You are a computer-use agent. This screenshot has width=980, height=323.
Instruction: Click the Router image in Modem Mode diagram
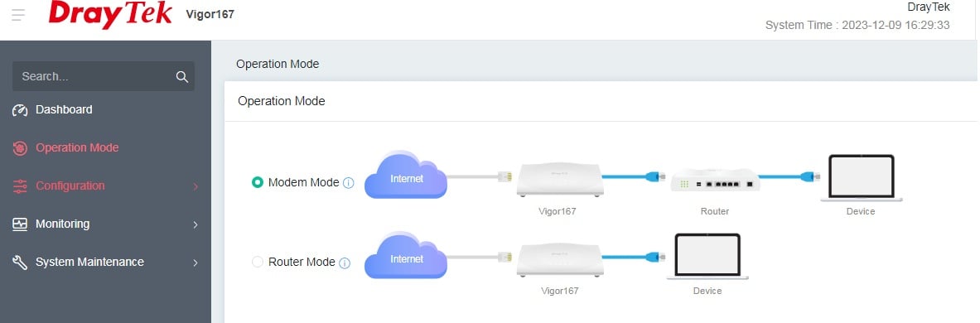(x=715, y=182)
